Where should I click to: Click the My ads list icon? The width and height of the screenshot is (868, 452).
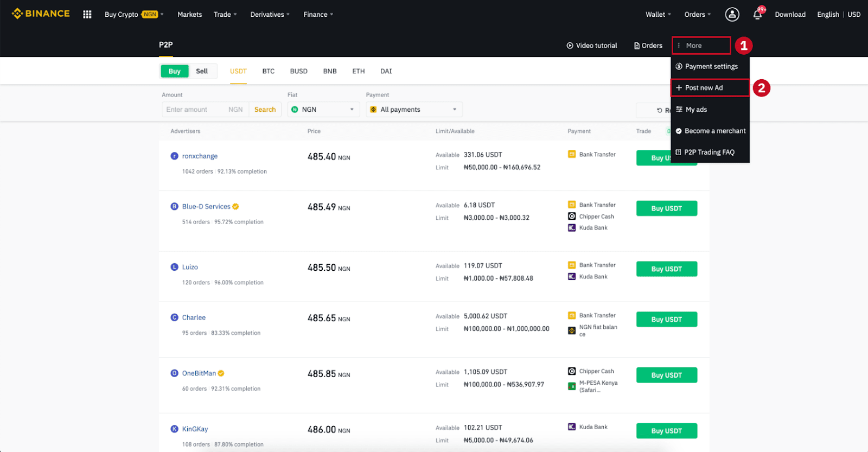tap(679, 109)
